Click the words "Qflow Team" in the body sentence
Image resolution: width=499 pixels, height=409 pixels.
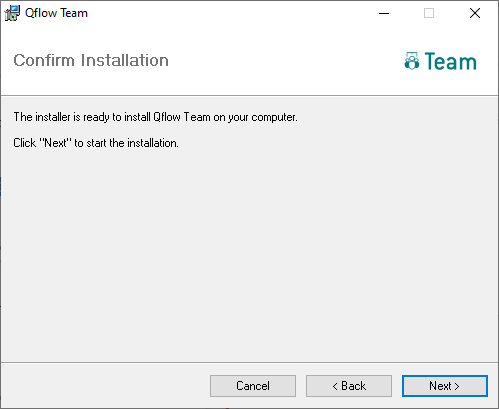click(x=182, y=117)
